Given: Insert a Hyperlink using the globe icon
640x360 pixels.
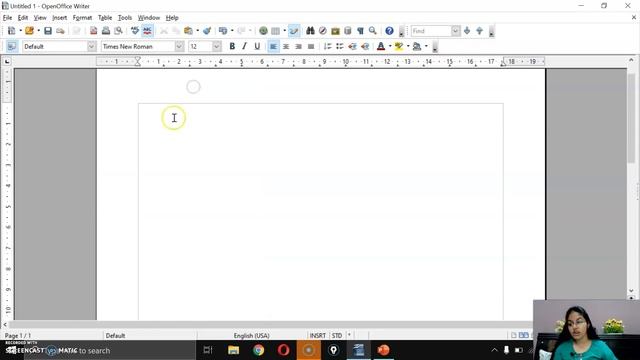Looking at the screenshot, I should [x=263, y=31].
